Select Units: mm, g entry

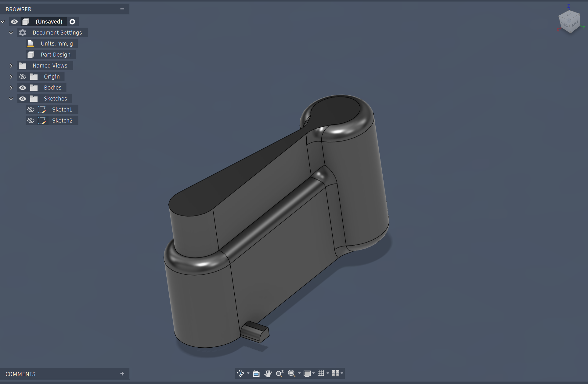(57, 44)
